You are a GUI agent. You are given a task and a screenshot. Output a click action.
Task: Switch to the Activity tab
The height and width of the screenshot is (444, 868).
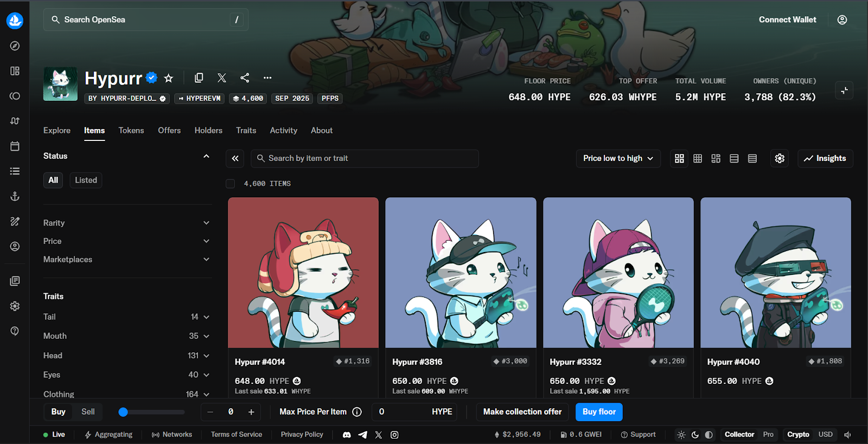(283, 131)
